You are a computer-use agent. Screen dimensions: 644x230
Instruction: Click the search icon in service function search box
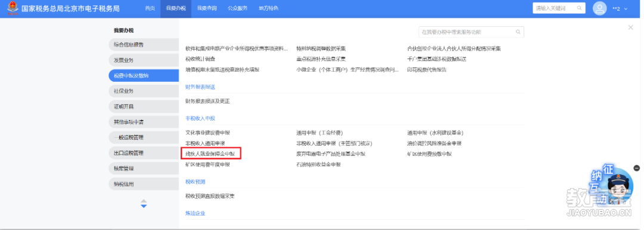pyautogui.click(x=518, y=32)
